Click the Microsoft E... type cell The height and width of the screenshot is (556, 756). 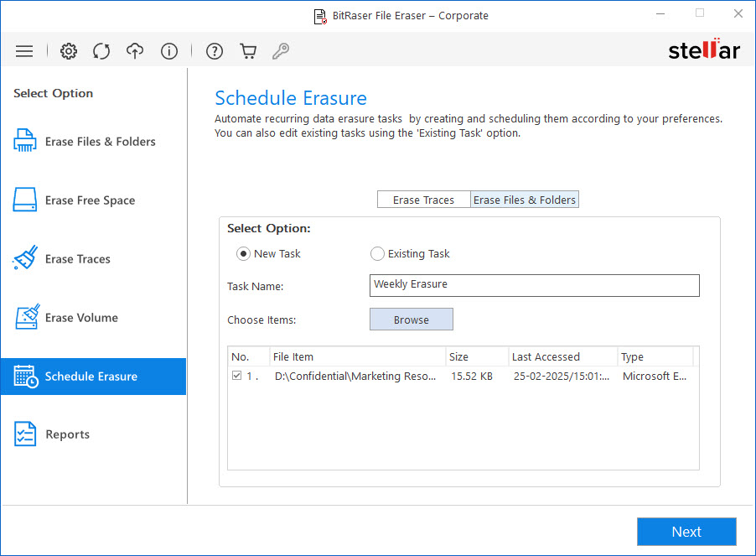coord(655,377)
